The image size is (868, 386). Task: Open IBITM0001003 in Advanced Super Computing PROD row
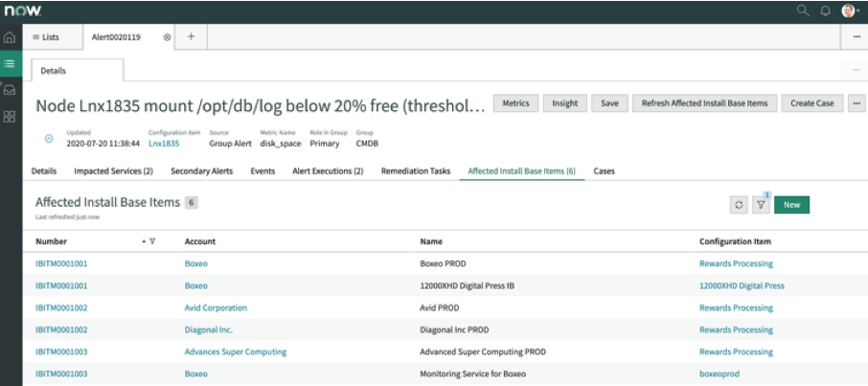tap(61, 352)
